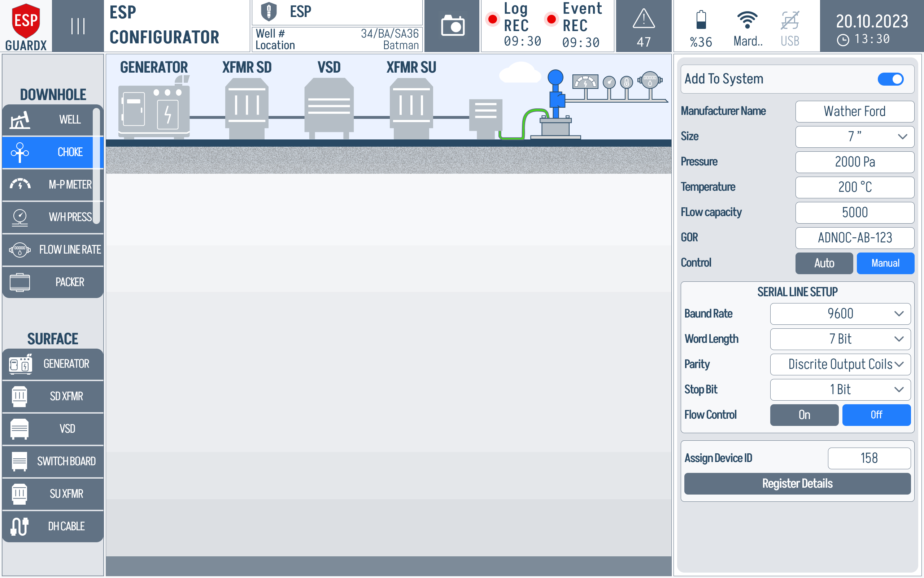The image size is (924, 578).
Task: Click the multiphase meter gauge on flowline
Action: point(585,82)
